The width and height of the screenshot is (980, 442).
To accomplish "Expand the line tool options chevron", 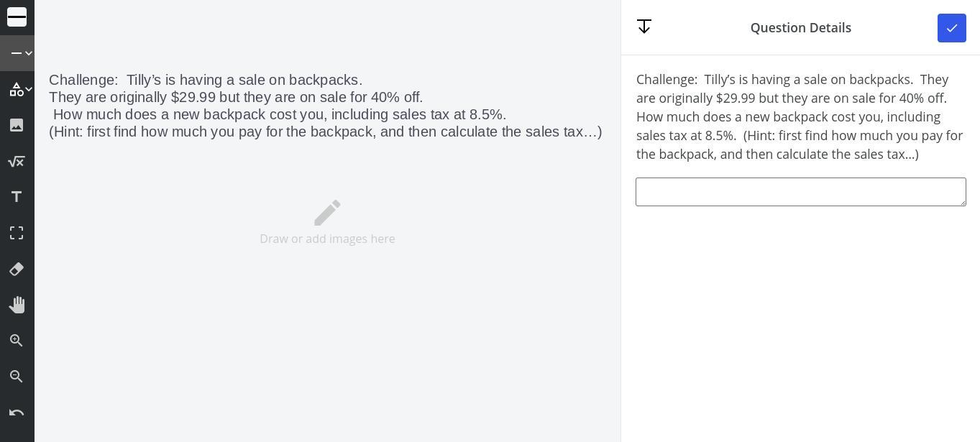I will click(x=29, y=53).
